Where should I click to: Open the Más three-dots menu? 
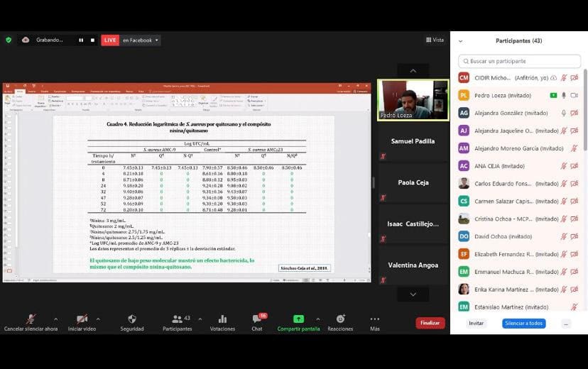tap(374, 319)
